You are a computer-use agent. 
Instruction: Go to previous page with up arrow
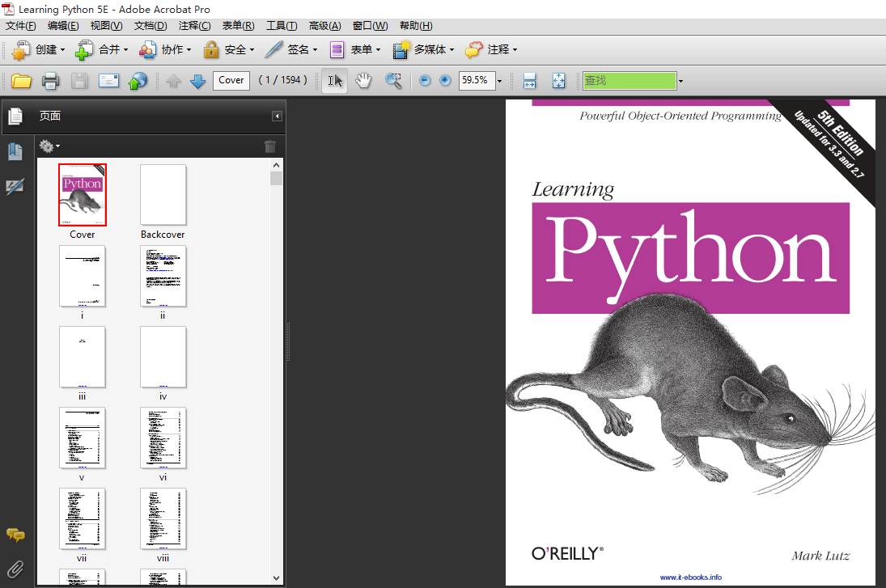click(173, 81)
